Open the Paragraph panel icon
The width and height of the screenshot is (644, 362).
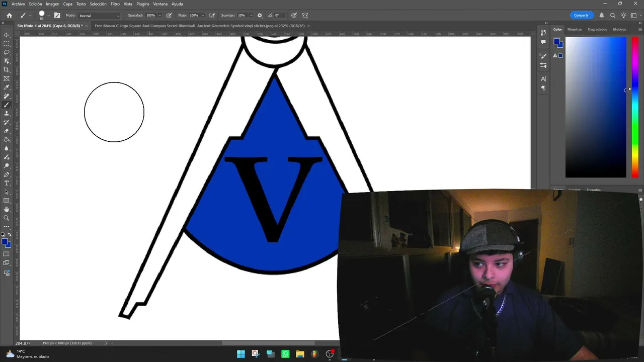tap(543, 88)
